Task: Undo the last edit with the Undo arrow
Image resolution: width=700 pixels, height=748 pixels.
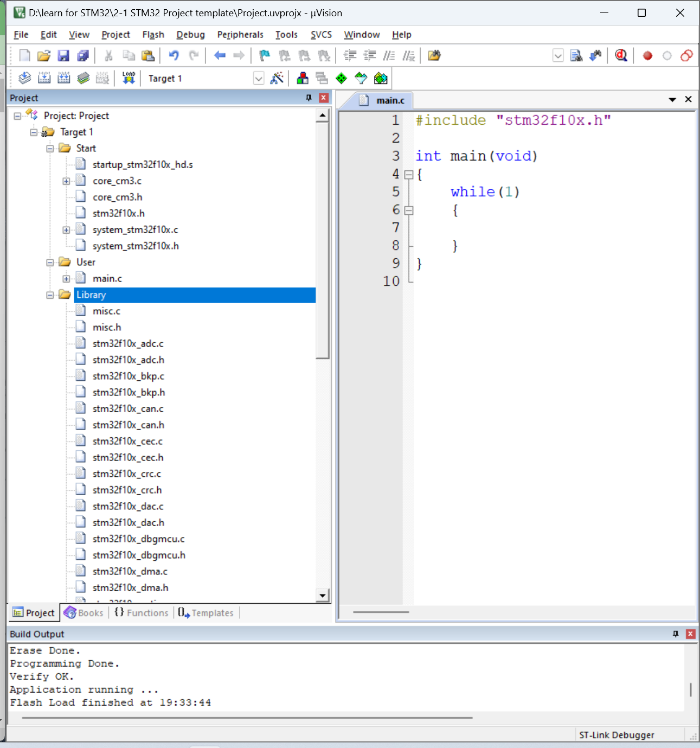Action: point(174,55)
